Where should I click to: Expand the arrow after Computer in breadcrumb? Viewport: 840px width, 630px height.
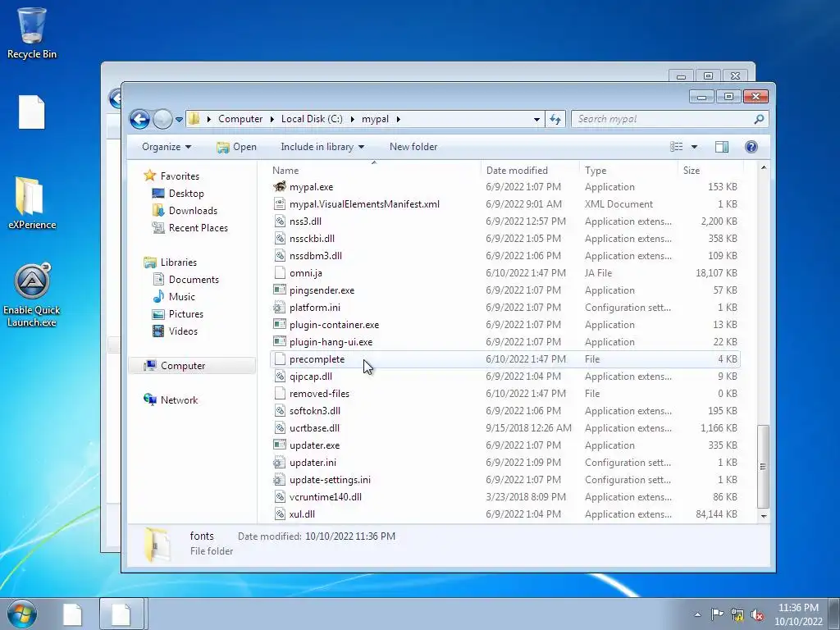272,119
